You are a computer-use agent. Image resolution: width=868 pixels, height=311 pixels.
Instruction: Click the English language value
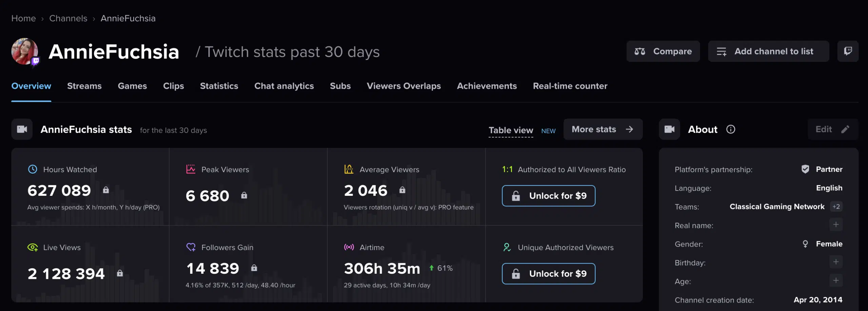829,188
